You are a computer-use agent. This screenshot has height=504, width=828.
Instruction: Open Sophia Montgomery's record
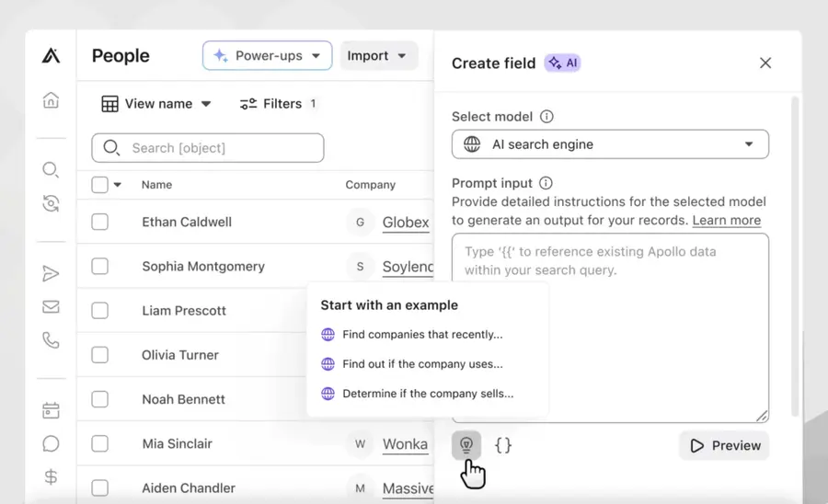coord(203,266)
